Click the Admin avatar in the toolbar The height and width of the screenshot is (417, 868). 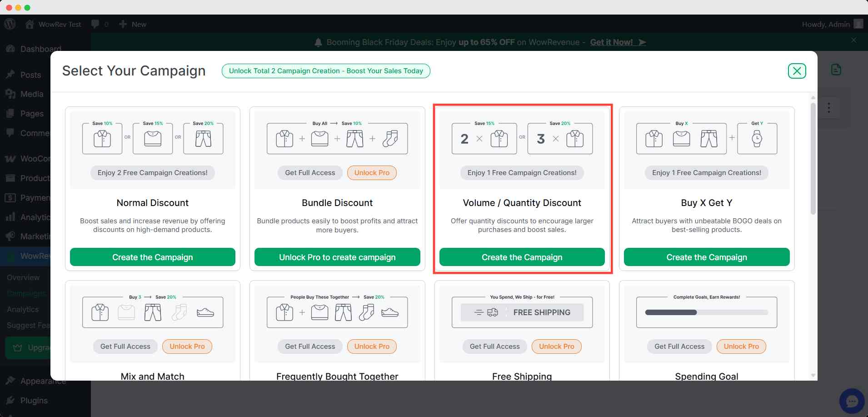pyautogui.click(x=858, y=24)
